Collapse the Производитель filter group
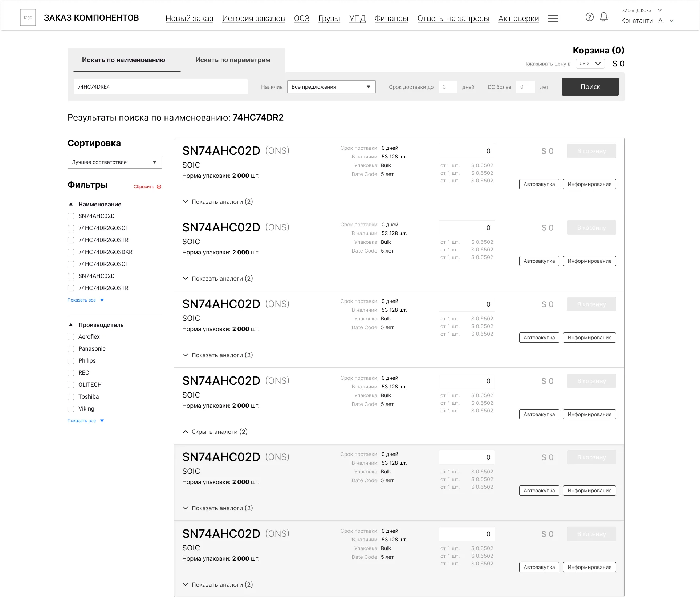 coord(71,325)
